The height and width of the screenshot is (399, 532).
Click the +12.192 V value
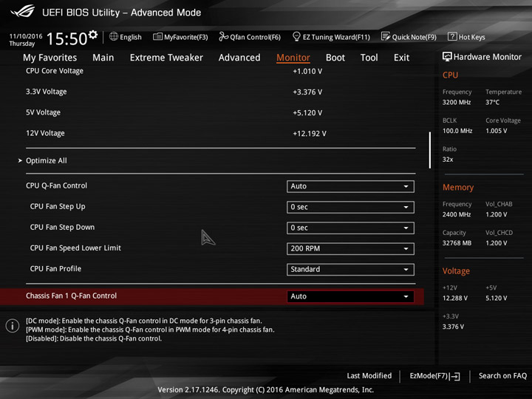click(310, 134)
